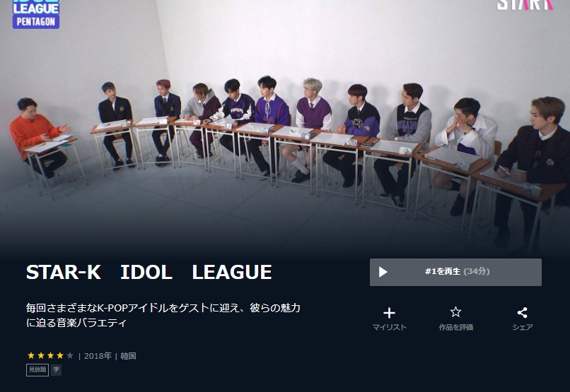Click the star outline rating icon
This screenshot has width=570, height=392.
click(x=455, y=312)
